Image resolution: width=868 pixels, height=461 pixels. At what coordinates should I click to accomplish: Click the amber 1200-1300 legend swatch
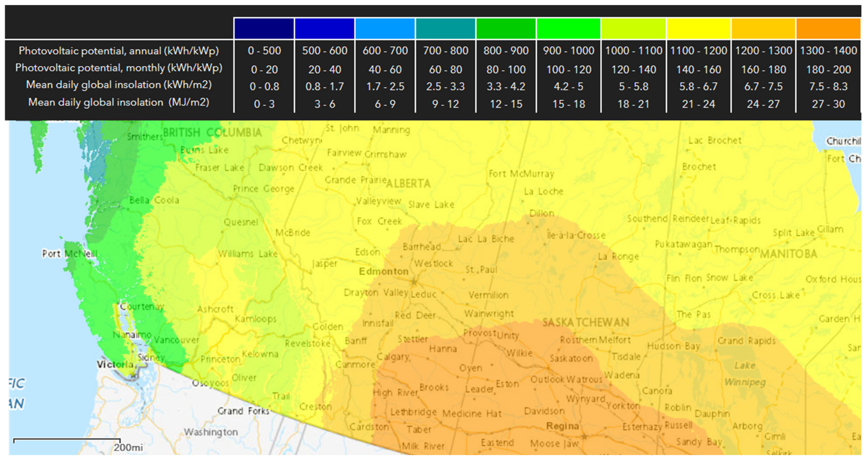click(x=763, y=28)
